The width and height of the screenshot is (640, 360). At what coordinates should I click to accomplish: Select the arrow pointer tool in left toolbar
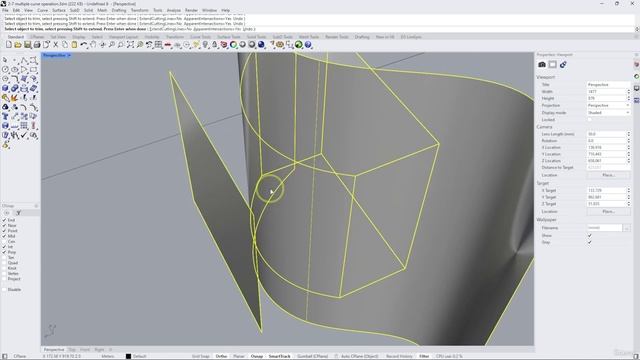tap(5, 60)
